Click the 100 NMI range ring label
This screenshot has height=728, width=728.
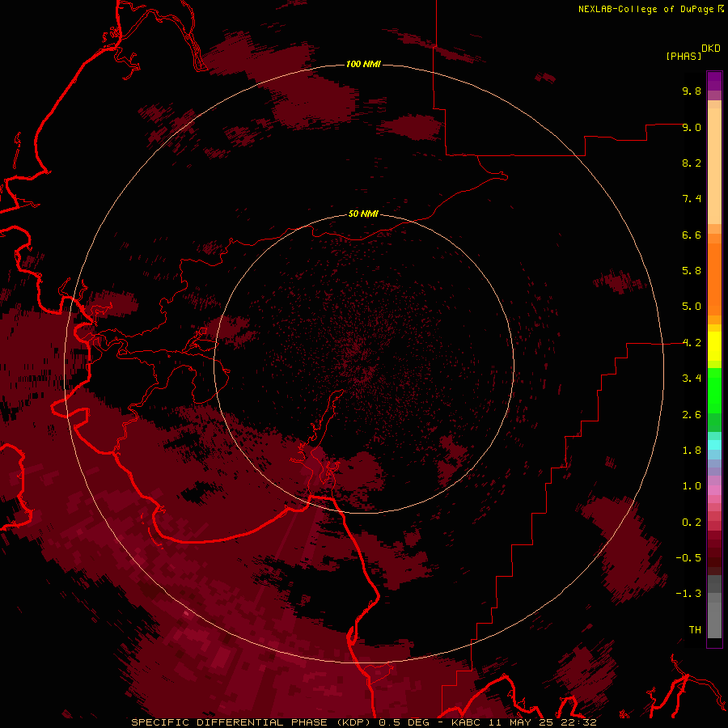pos(363,64)
